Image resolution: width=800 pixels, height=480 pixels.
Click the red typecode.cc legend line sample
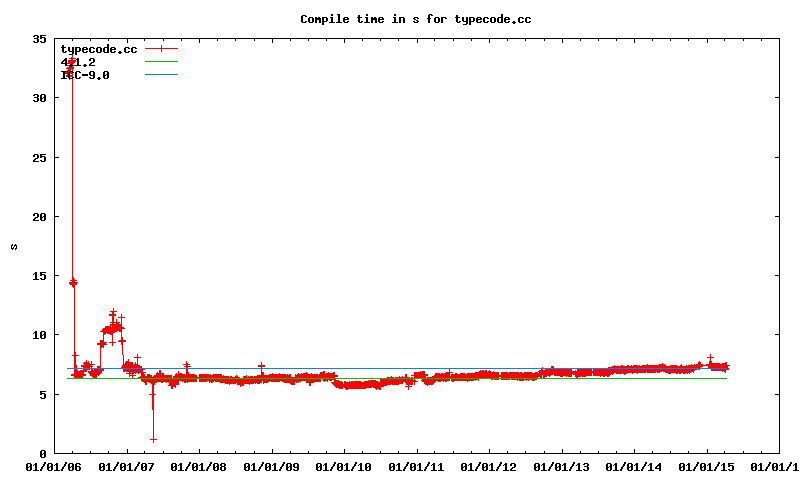coord(161,49)
